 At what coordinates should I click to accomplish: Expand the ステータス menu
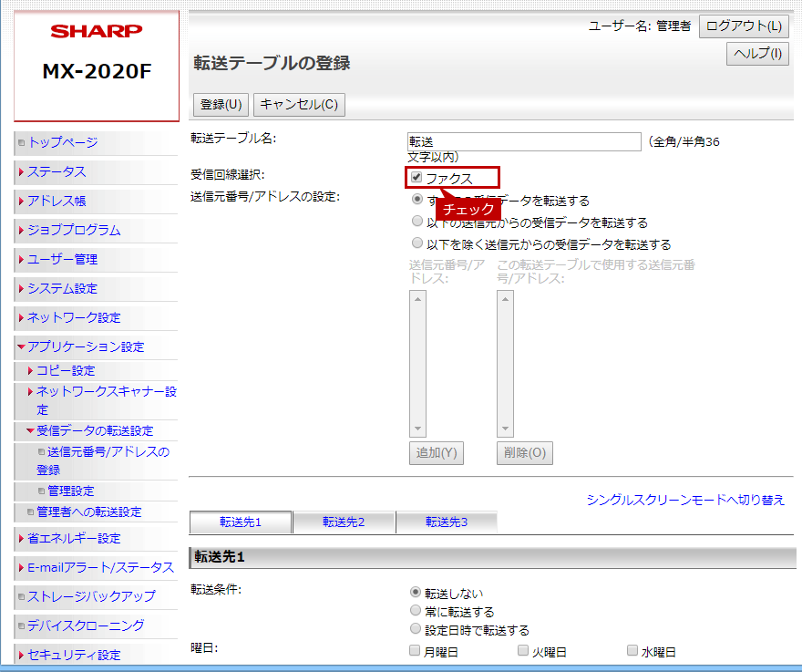coord(57,172)
